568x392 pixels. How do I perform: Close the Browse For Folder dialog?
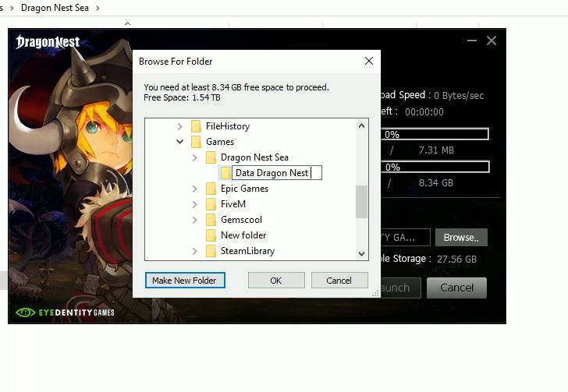click(369, 61)
